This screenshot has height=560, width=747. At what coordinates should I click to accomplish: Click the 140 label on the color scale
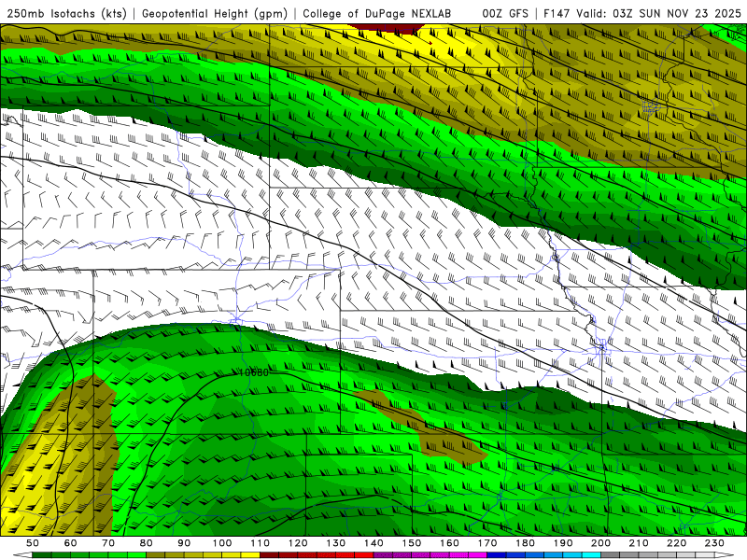tap(373, 543)
